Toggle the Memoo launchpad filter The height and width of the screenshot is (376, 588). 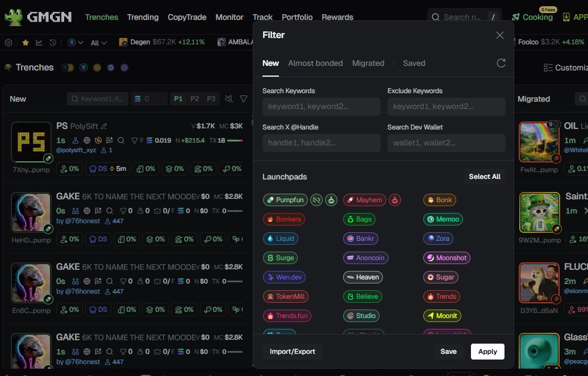443,219
